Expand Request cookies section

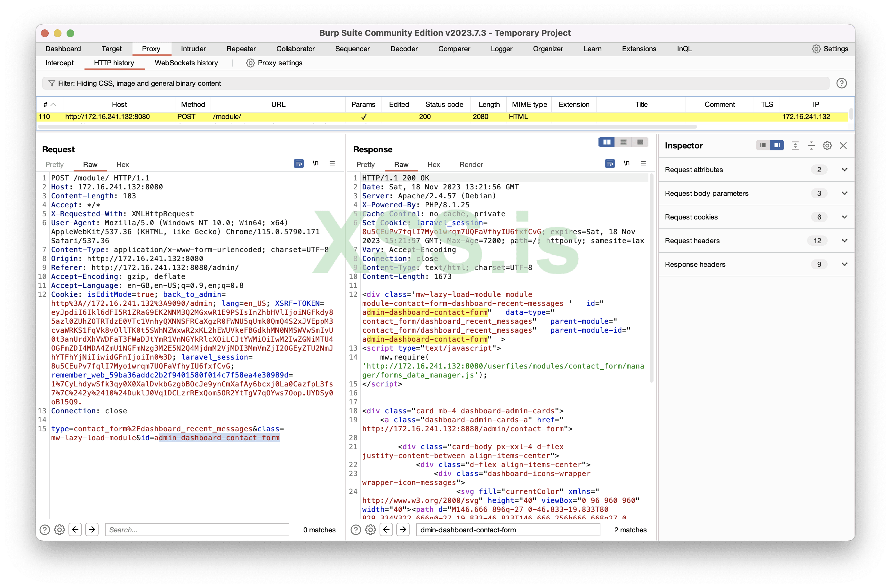[x=844, y=217]
